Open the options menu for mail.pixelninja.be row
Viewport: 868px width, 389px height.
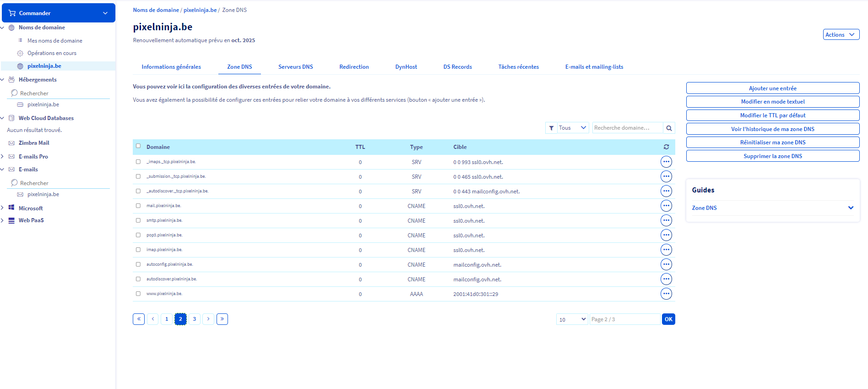(666, 206)
